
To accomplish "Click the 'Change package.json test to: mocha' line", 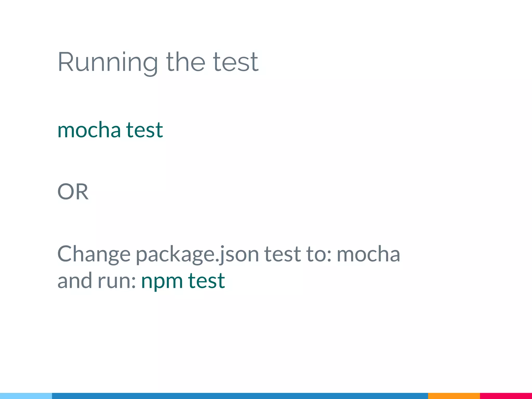I will 229,255.
